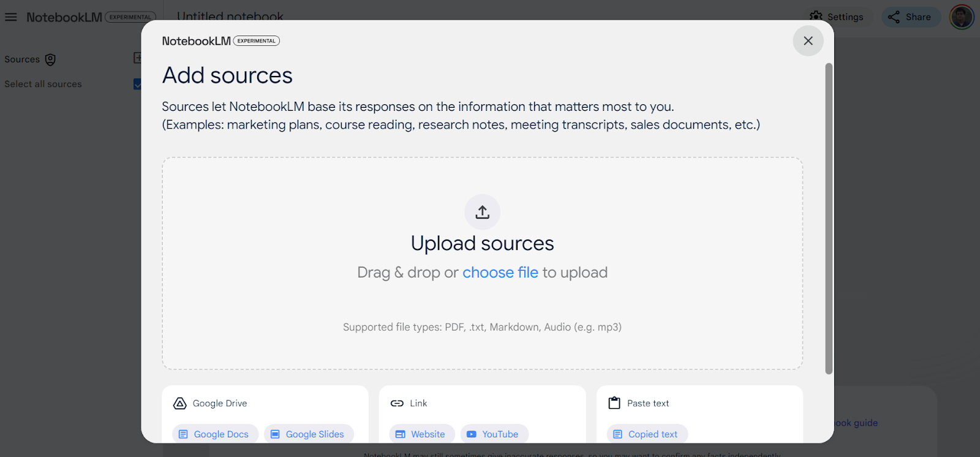Open the user profile avatar
This screenshot has height=457, width=980.
962,17
